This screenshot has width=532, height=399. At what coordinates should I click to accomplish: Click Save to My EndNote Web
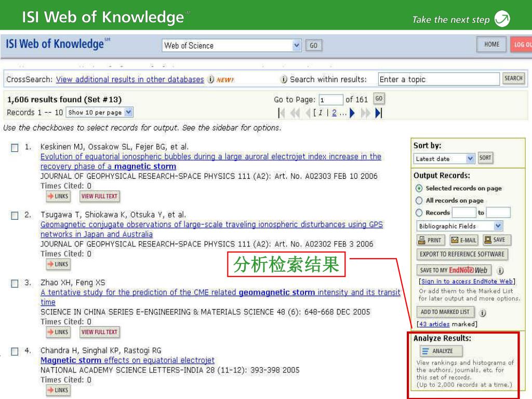click(454, 270)
